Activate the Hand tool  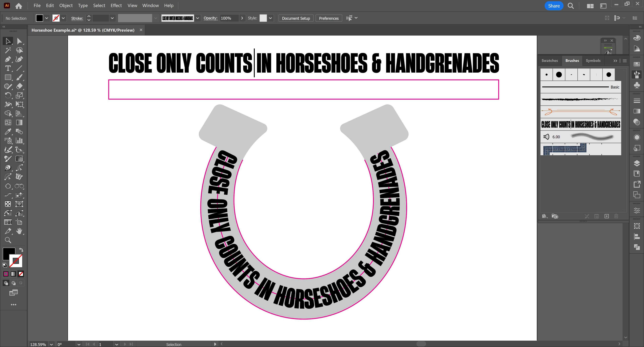(x=19, y=231)
